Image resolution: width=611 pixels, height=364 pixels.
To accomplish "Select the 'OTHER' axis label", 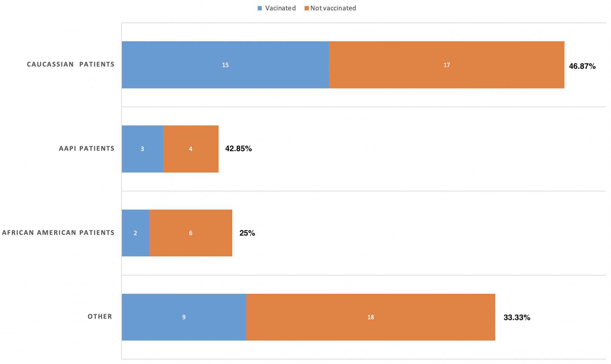I will [x=100, y=317].
